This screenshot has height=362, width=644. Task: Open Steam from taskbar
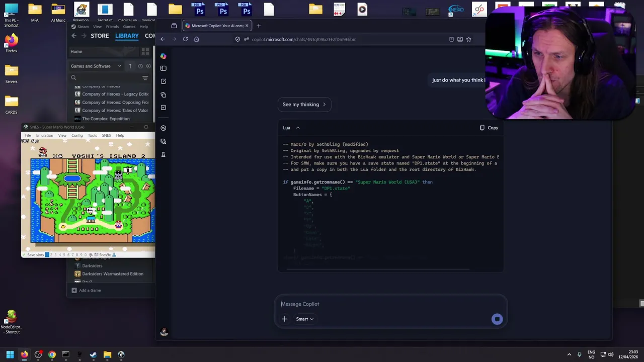tap(93, 354)
